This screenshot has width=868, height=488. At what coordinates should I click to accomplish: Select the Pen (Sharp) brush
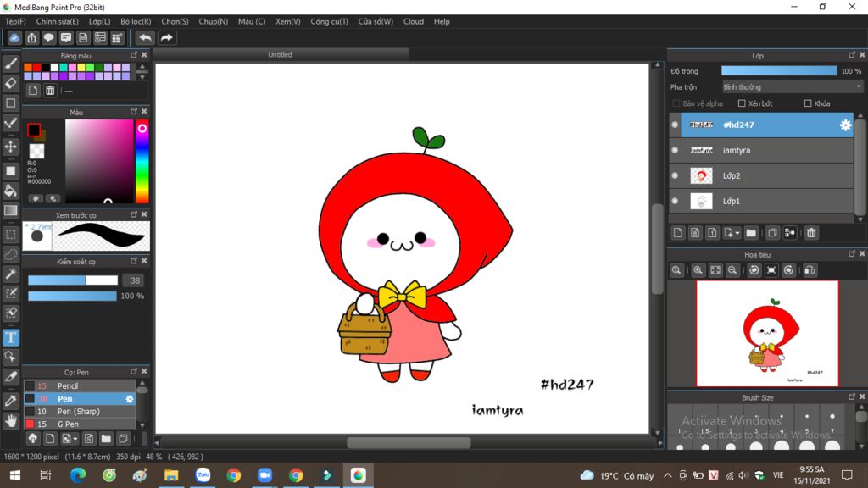coord(80,412)
